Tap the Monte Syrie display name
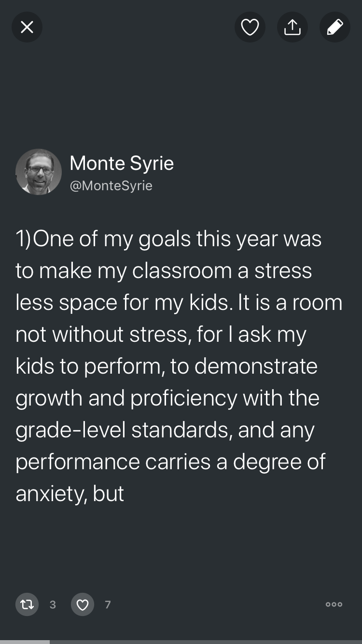The height and width of the screenshot is (644, 362). [122, 163]
